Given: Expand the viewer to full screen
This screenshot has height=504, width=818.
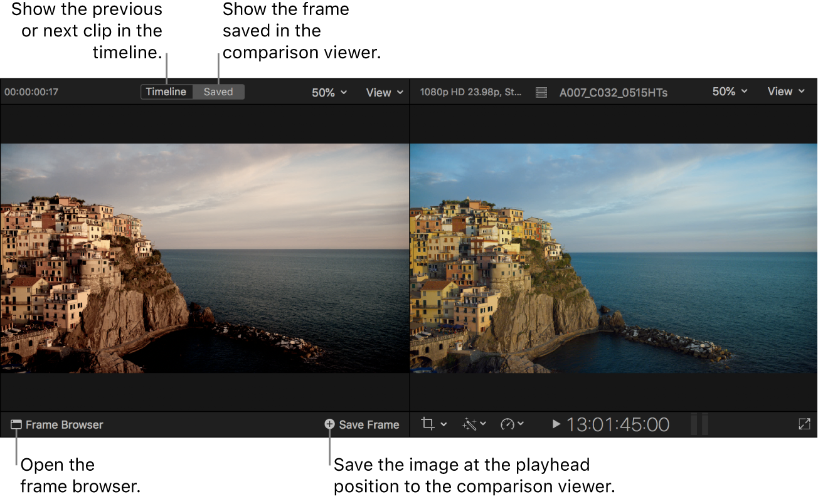Looking at the screenshot, I should point(804,424).
